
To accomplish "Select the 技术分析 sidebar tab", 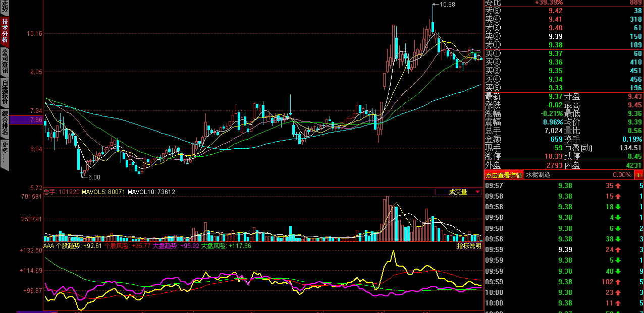I will (5, 31).
